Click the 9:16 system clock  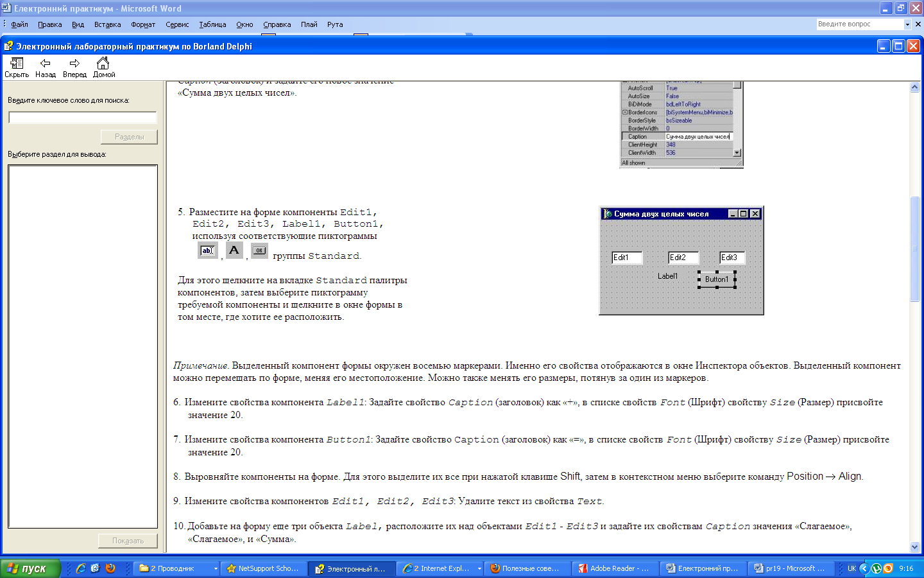[x=906, y=568]
